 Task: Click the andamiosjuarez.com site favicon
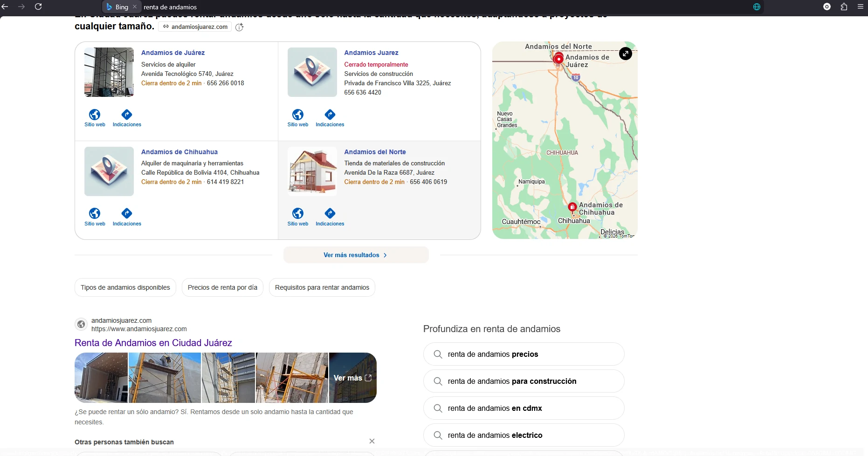click(81, 324)
